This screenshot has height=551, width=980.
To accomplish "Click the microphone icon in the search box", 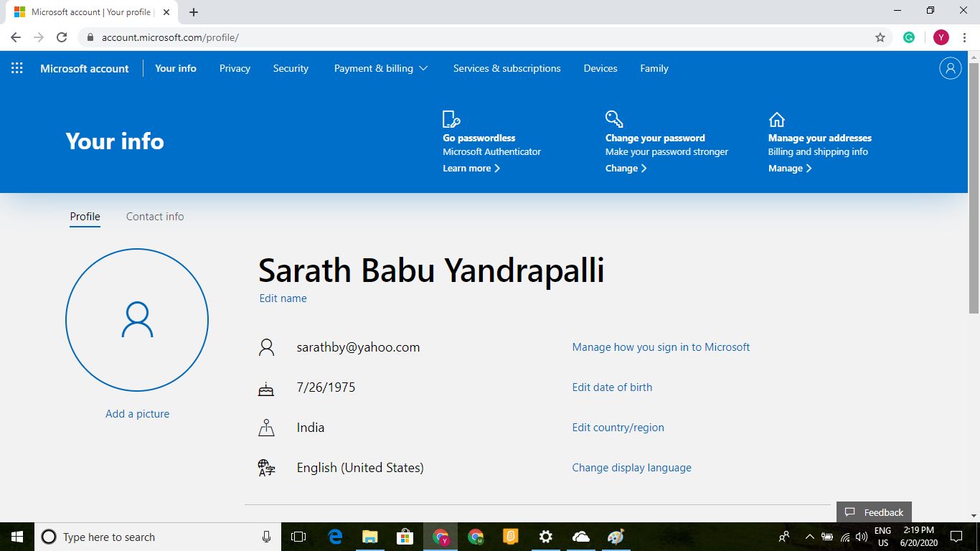I will coord(266,537).
